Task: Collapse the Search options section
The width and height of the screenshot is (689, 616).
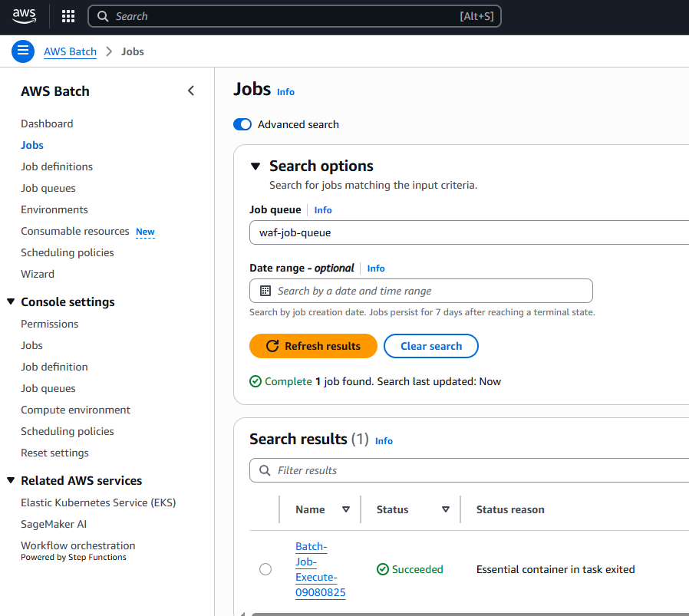Action: pyautogui.click(x=255, y=166)
